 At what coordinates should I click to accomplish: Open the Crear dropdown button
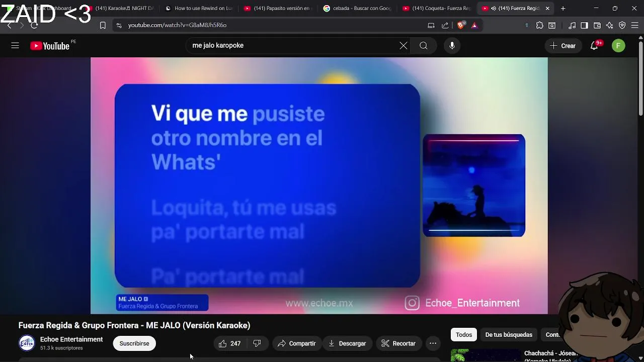[563, 46]
